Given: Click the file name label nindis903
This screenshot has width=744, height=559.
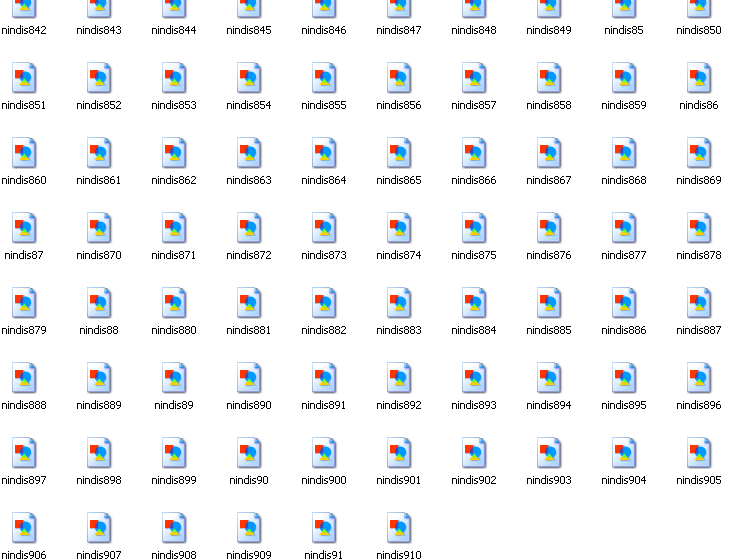Looking at the screenshot, I should [549, 480].
